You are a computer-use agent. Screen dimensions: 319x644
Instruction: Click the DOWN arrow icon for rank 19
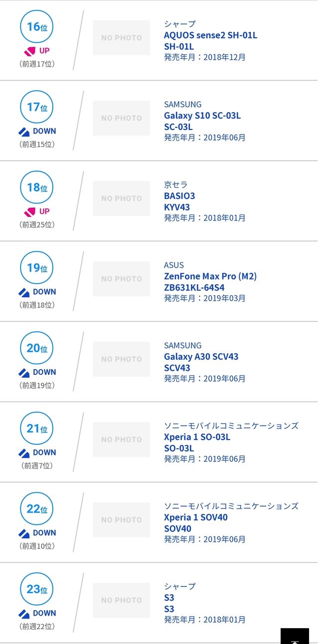coord(24,292)
